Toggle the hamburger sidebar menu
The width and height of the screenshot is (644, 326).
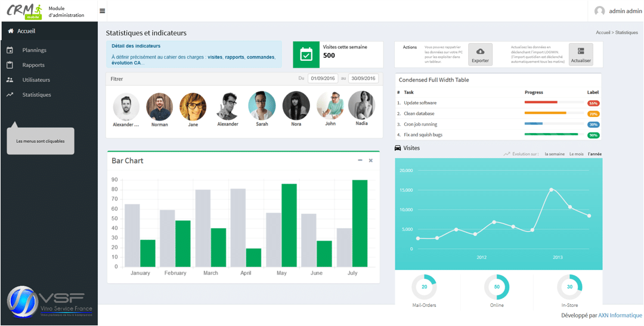[103, 11]
